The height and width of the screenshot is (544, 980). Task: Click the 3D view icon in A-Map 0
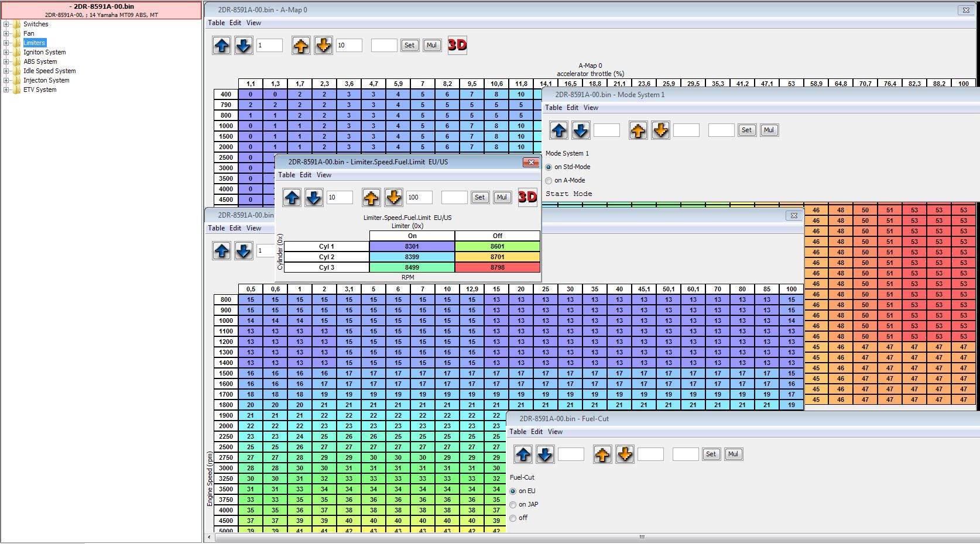[457, 45]
